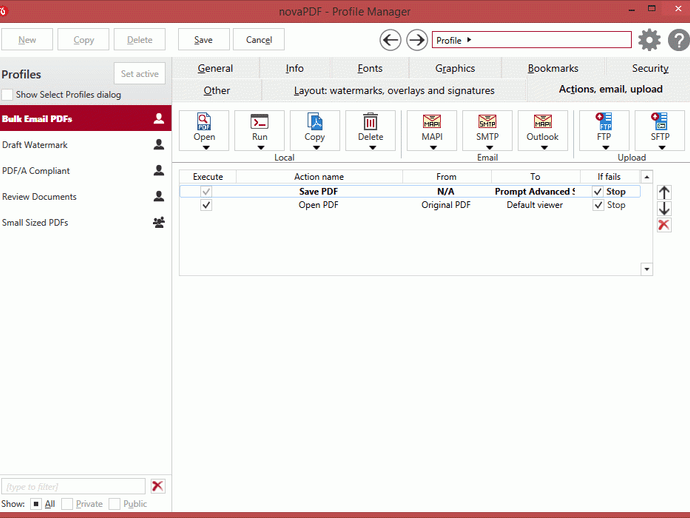Open settings via the gear icon
690x518 pixels.
[650, 40]
